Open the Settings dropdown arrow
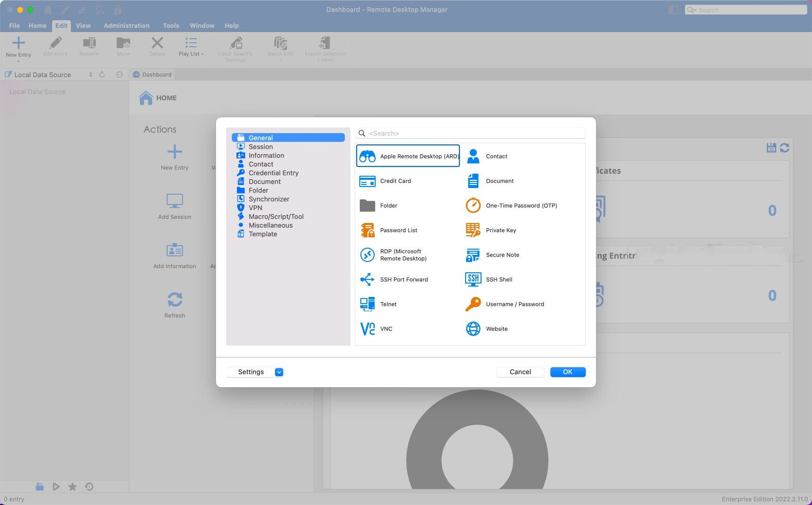812x505 pixels. click(x=279, y=372)
